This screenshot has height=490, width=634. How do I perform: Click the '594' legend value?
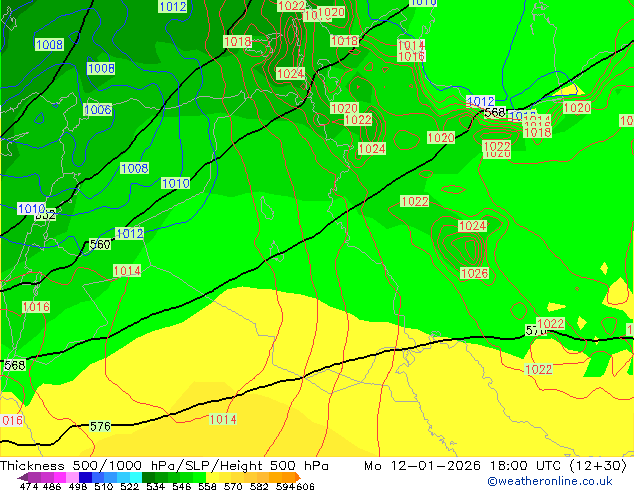click(x=285, y=486)
